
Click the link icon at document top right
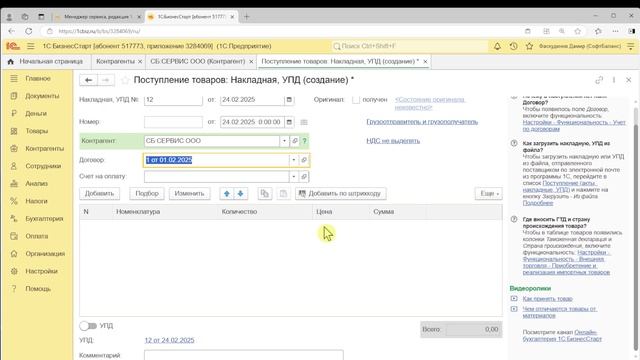pyautogui.click(x=599, y=80)
